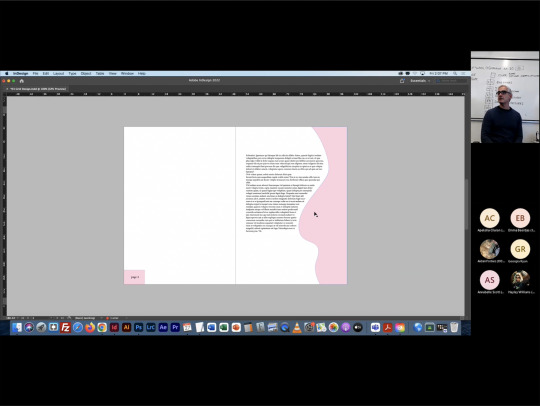Open QuickTime Player from the dock
Screen dimensions: 540x406
click(285, 327)
